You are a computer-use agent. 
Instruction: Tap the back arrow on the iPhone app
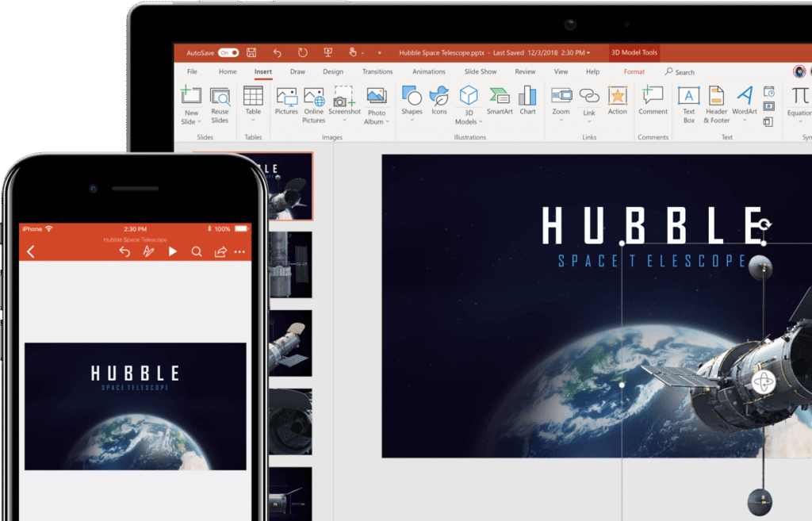click(x=31, y=251)
